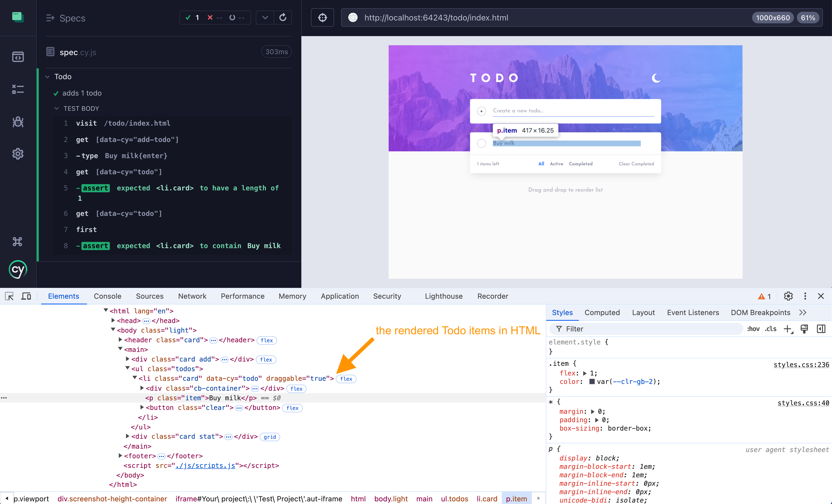Open the ./js/scripts.js link

205,465
